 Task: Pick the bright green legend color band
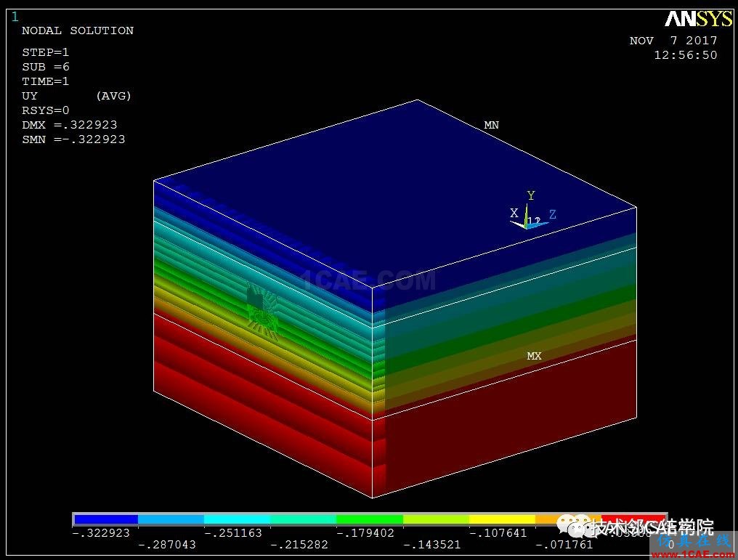point(370,519)
